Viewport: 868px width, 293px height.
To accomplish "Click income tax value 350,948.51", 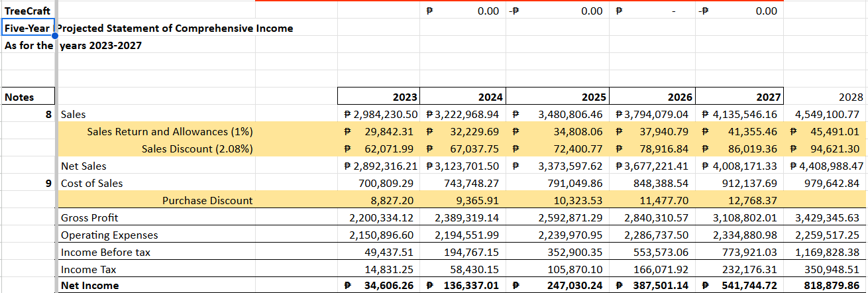I will pyautogui.click(x=825, y=270).
